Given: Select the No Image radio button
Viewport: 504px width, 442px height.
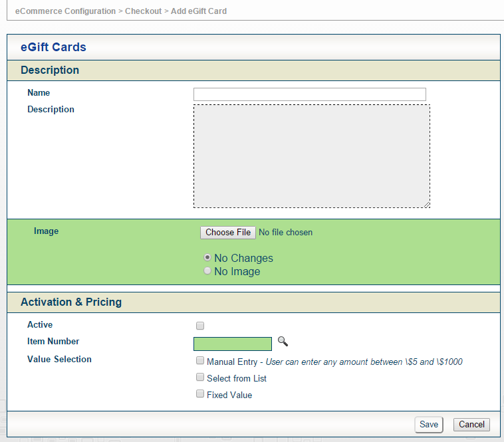Looking at the screenshot, I should pyautogui.click(x=207, y=271).
